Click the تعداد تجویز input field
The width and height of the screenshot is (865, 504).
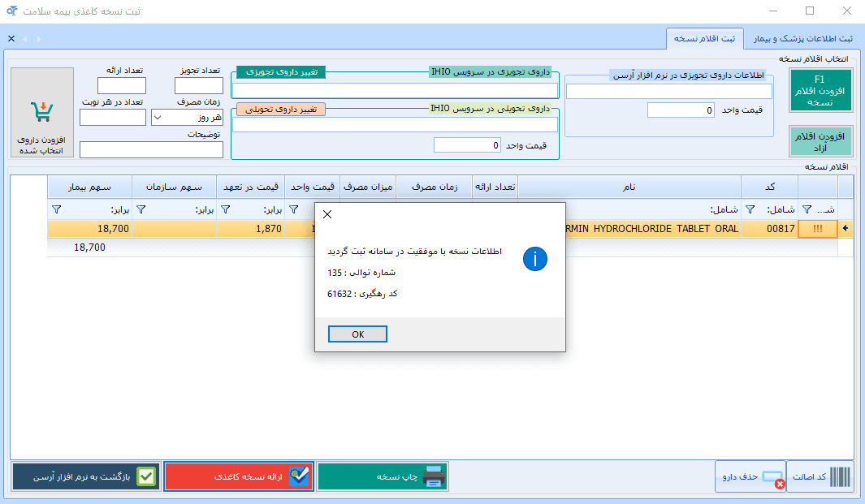(199, 85)
